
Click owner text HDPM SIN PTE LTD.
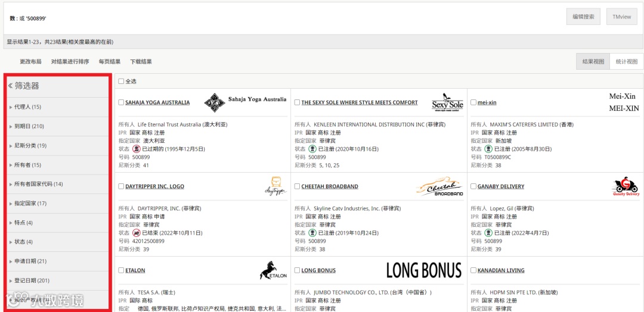514,292
